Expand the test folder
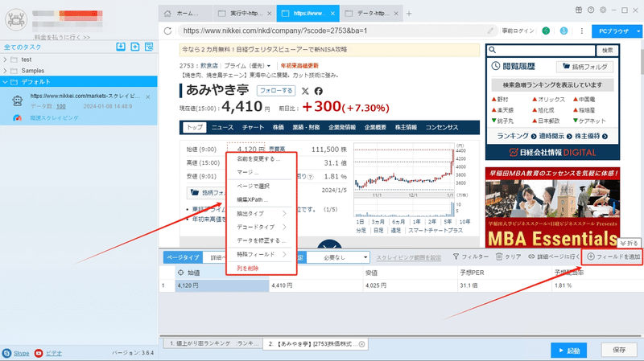The image size is (644, 361). [5, 59]
